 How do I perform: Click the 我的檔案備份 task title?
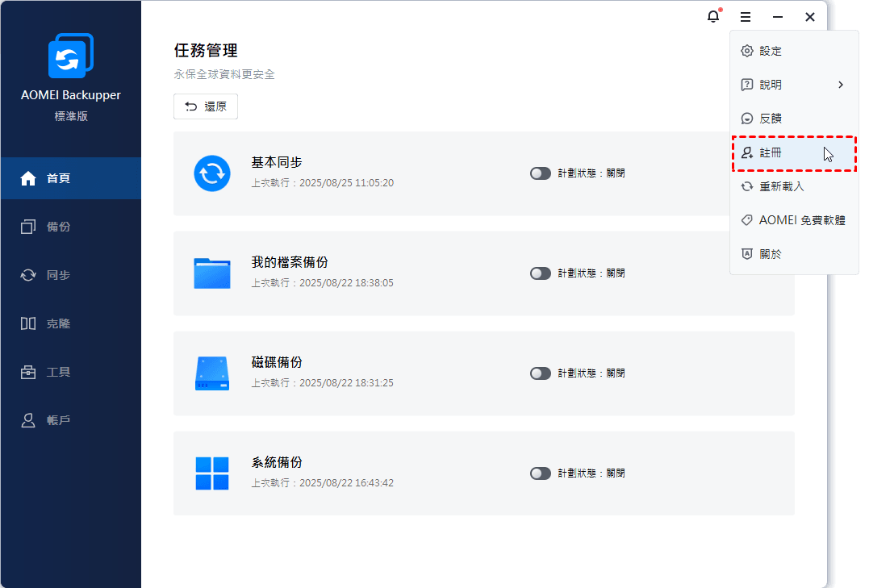pos(290,262)
